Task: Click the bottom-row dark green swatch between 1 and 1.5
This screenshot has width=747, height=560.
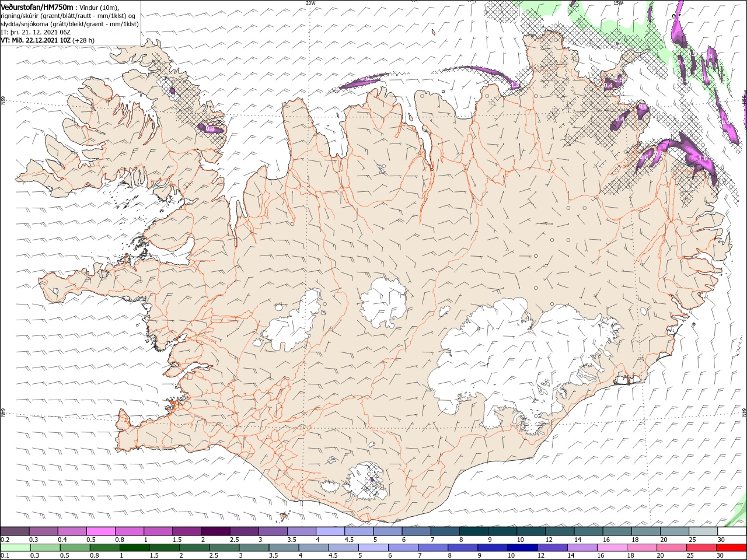Action: 134,548
